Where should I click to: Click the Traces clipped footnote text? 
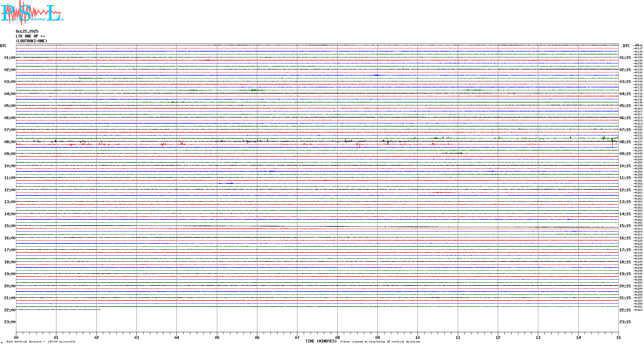[x=380, y=342]
